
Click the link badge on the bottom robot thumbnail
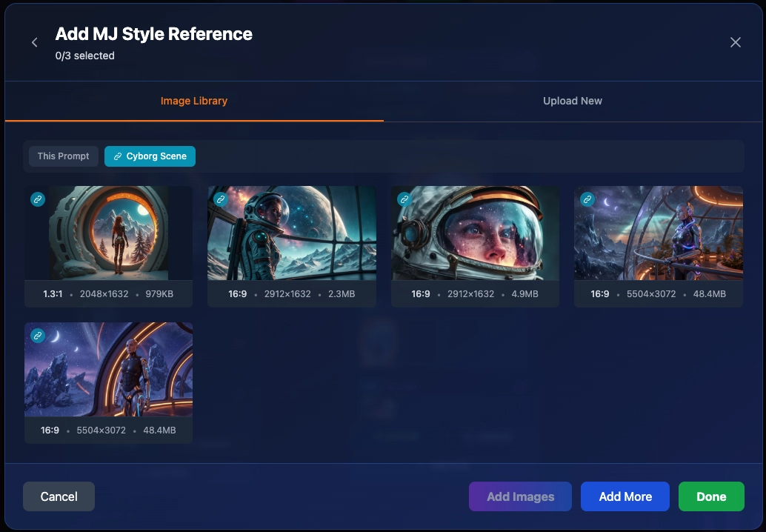(38, 336)
